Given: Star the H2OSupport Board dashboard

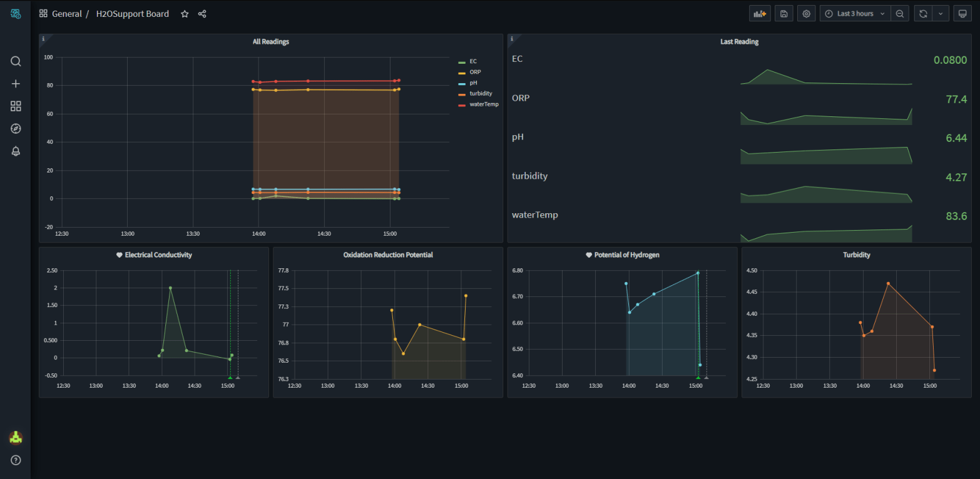Looking at the screenshot, I should (185, 14).
